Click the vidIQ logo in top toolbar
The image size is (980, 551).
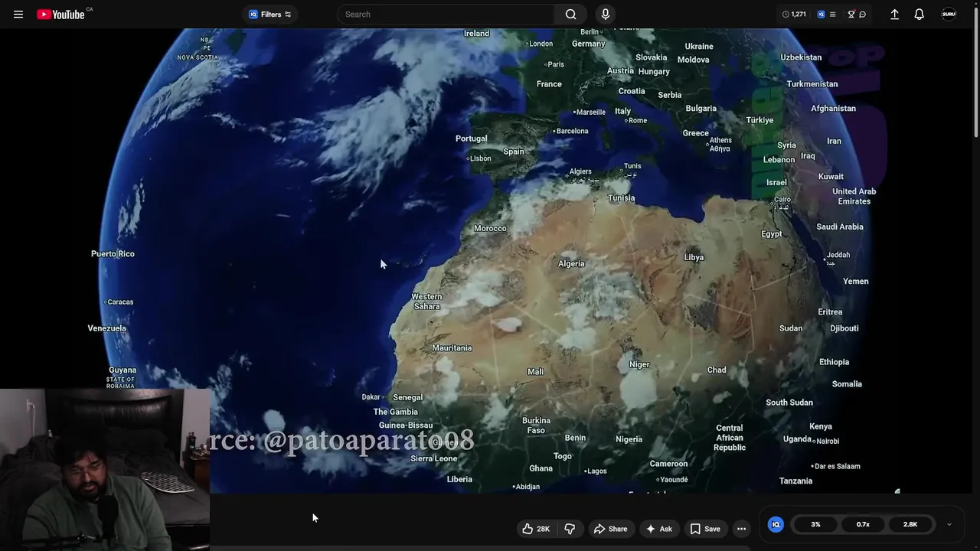pyautogui.click(x=821, y=15)
